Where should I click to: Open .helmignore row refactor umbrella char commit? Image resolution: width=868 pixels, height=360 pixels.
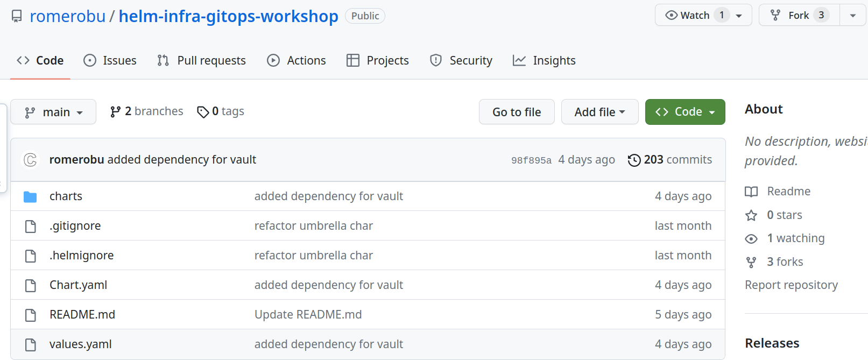(x=314, y=256)
